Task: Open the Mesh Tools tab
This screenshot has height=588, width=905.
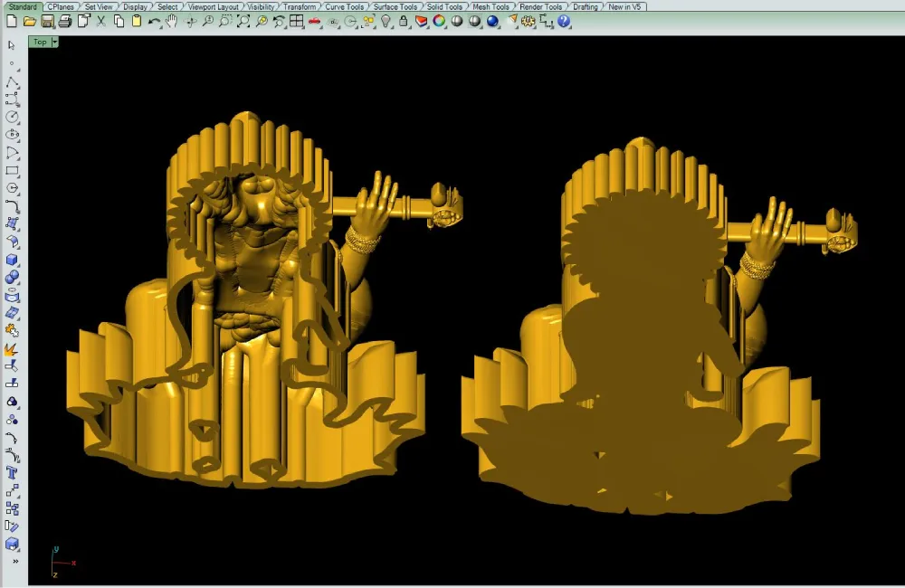Action: (x=491, y=7)
